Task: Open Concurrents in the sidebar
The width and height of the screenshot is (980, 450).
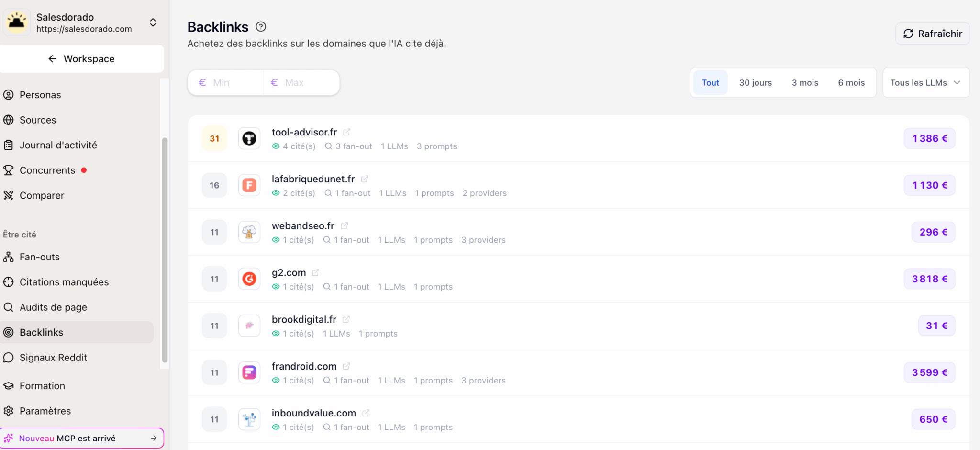Action: [77, 170]
